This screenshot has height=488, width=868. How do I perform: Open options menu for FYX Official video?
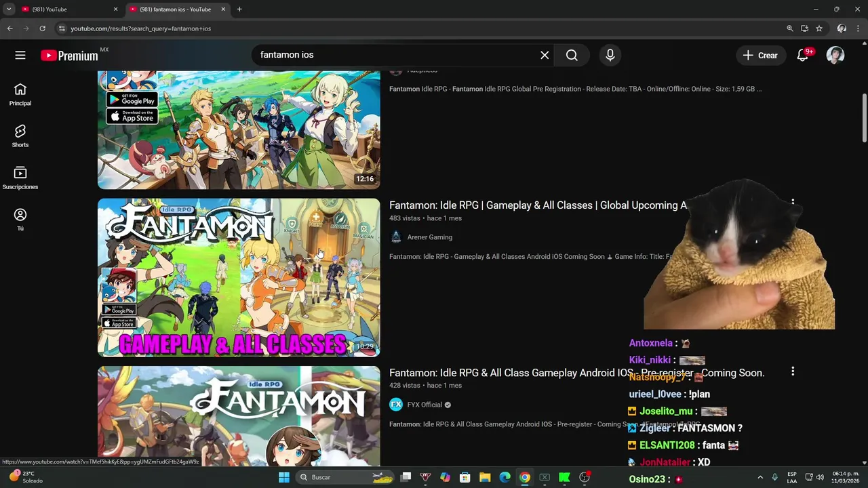(x=793, y=371)
